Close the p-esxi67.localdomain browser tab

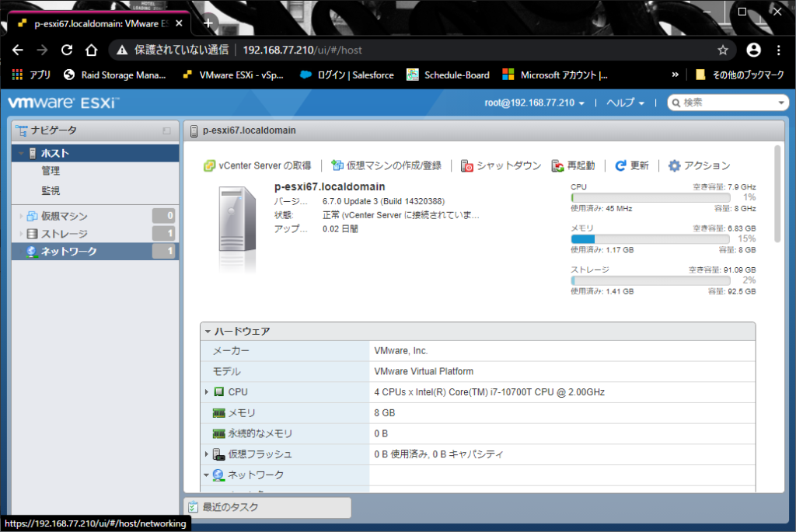tap(179, 23)
